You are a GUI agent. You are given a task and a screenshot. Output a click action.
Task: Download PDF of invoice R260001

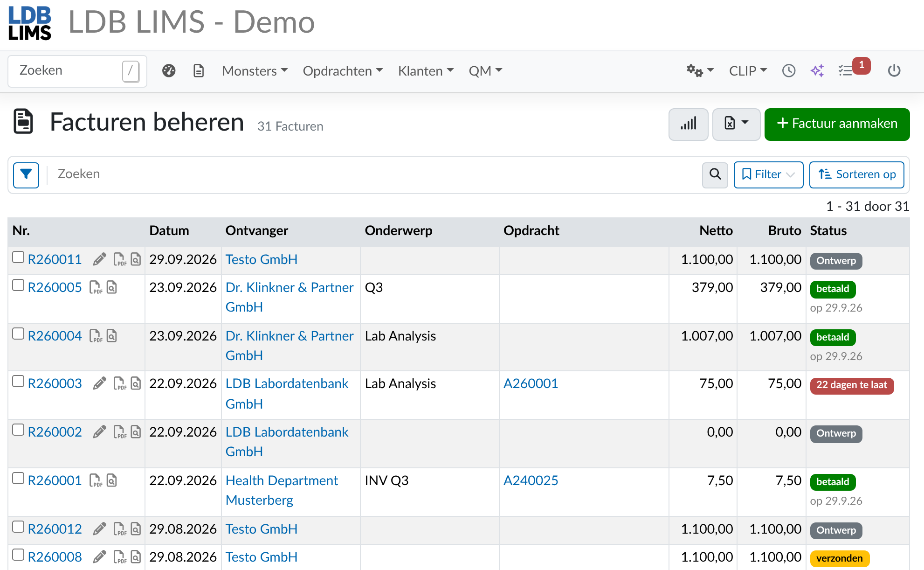coord(96,480)
